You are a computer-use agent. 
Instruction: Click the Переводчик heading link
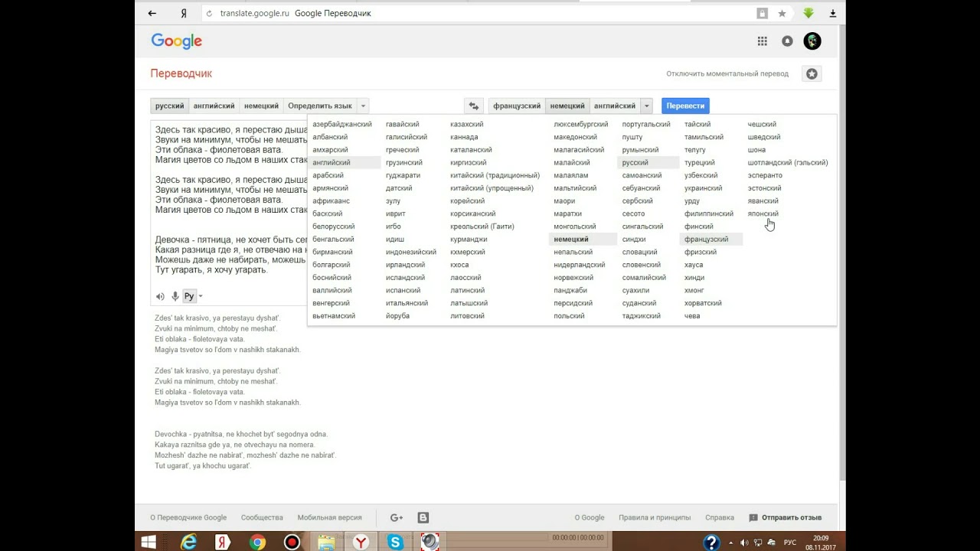click(x=181, y=73)
